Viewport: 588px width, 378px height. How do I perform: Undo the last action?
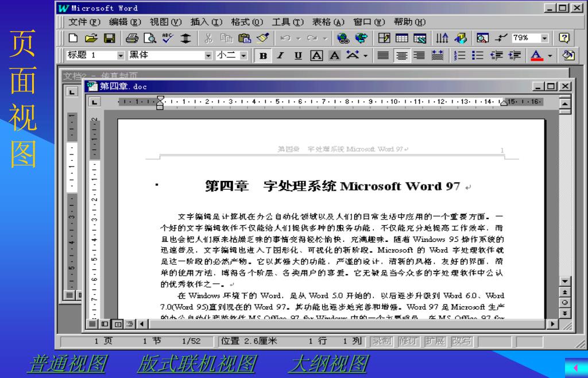coord(286,38)
